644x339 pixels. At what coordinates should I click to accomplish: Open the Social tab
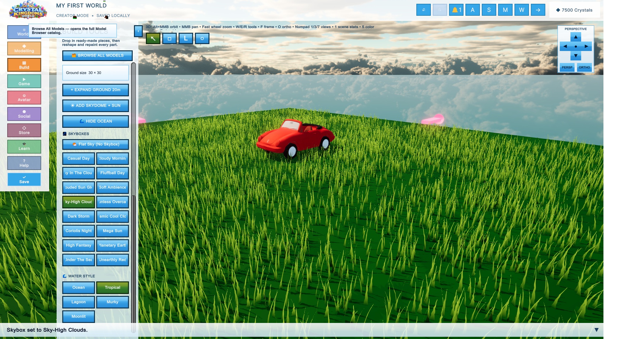[x=24, y=114]
